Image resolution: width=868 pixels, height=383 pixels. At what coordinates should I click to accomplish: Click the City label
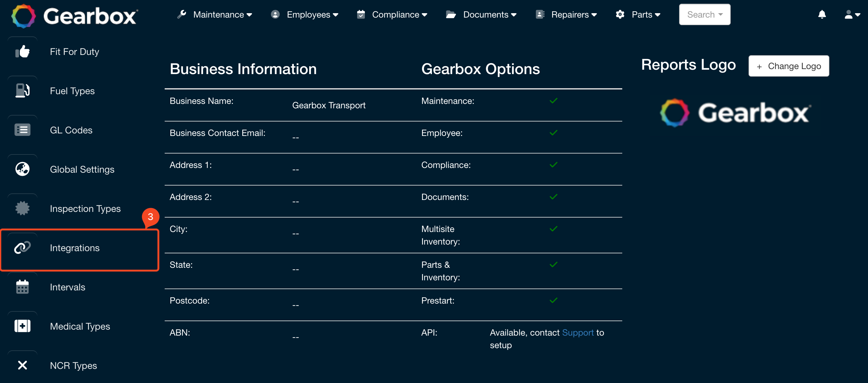pos(178,229)
